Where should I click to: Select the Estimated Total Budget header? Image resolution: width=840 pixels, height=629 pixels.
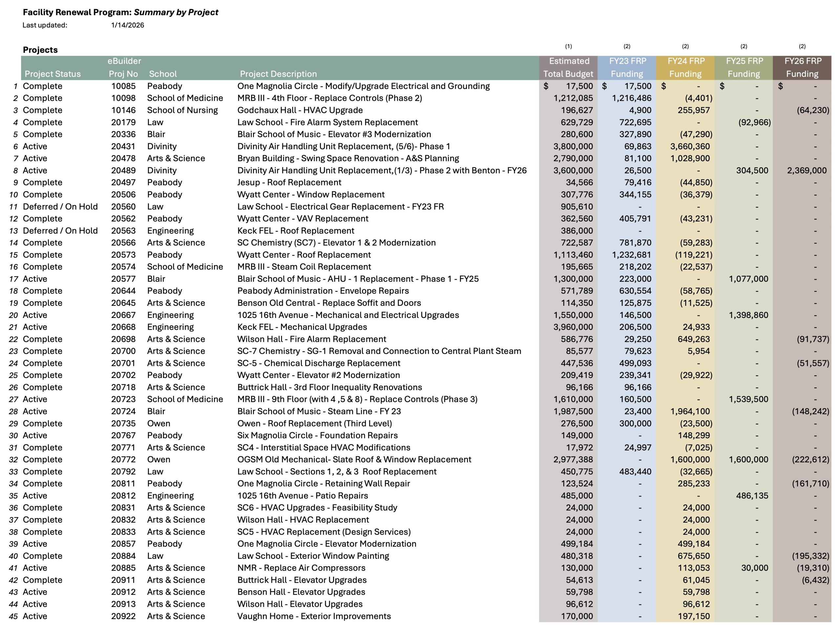(x=568, y=68)
